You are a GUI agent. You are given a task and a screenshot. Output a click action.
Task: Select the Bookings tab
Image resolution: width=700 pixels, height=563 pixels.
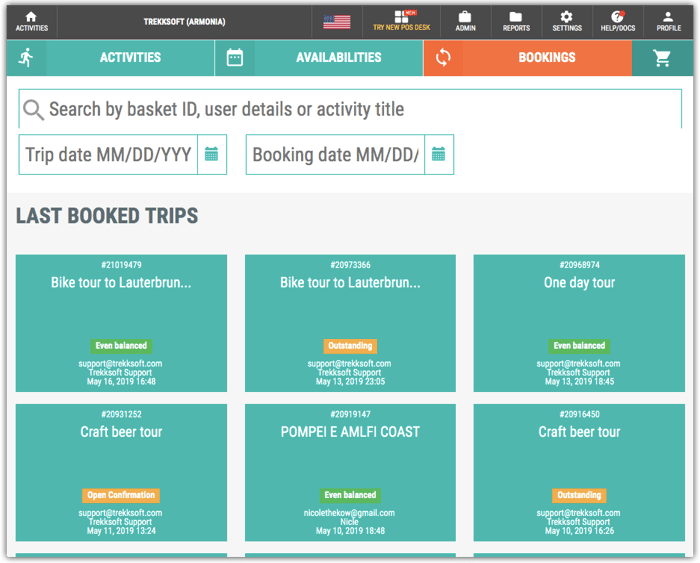click(x=546, y=58)
